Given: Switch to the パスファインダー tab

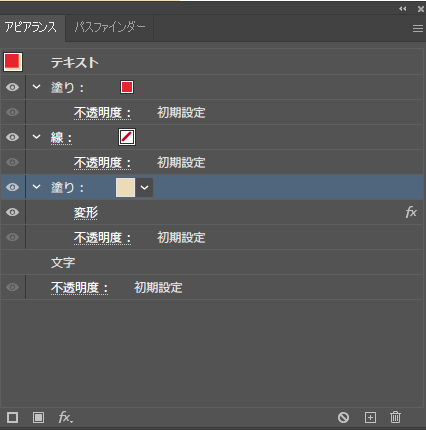Looking at the screenshot, I should coord(110,27).
